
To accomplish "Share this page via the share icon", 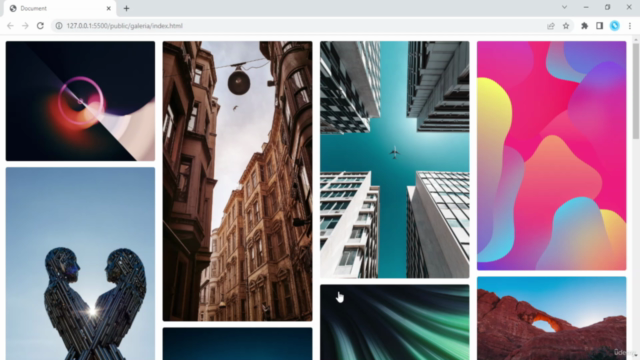I will point(551,26).
